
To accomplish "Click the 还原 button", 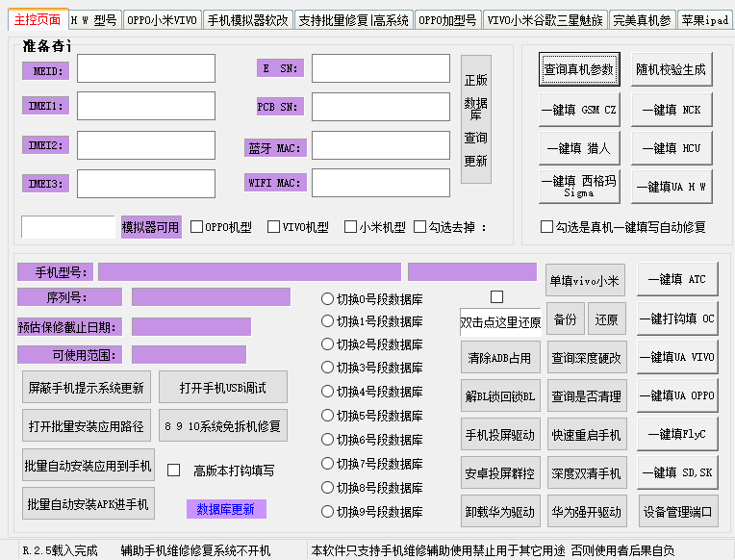I will click(607, 318).
